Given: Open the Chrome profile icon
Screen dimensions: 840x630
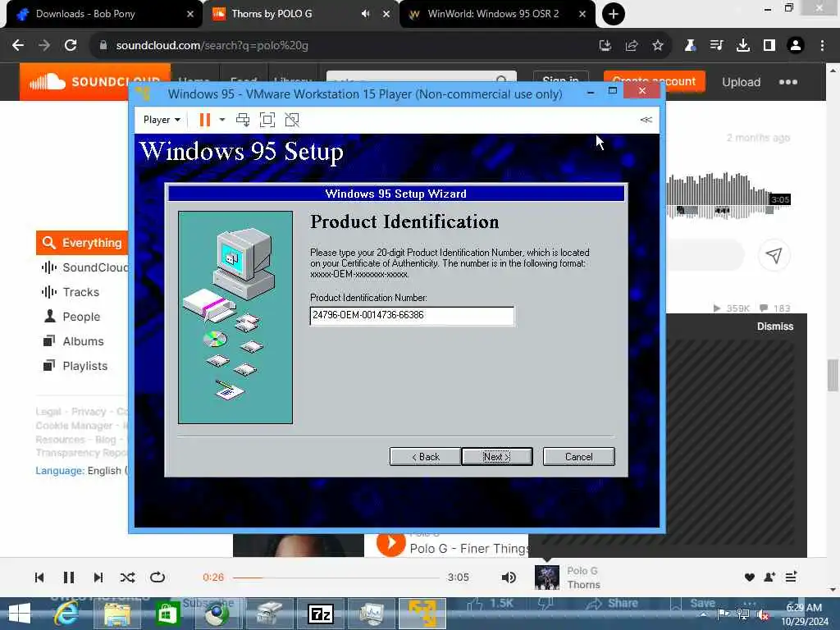Looking at the screenshot, I should click(x=796, y=46).
